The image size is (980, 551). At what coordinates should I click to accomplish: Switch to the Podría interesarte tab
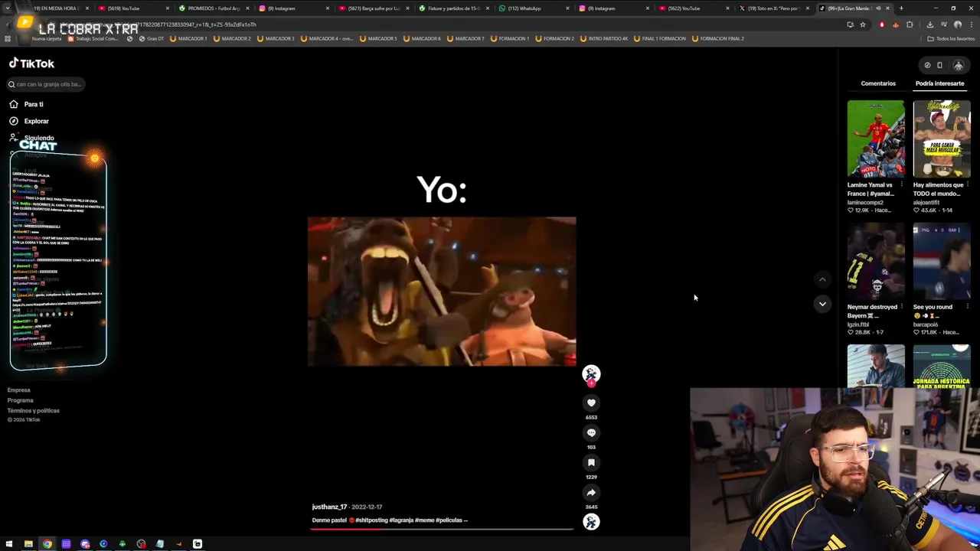[x=939, y=83]
